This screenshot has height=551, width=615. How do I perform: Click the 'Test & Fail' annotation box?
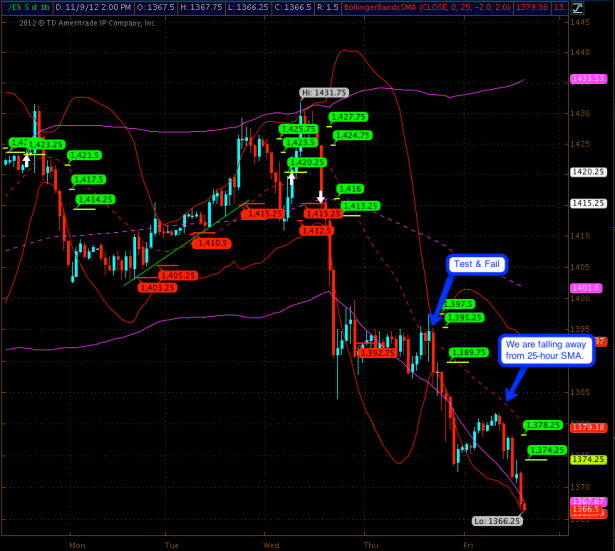pos(478,265)
